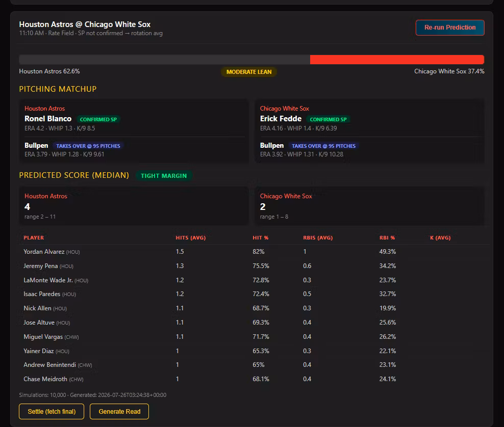Select the MODERATE LEAN badge
The width and height of the screenshot is (504, 427).
coord(249,72)
